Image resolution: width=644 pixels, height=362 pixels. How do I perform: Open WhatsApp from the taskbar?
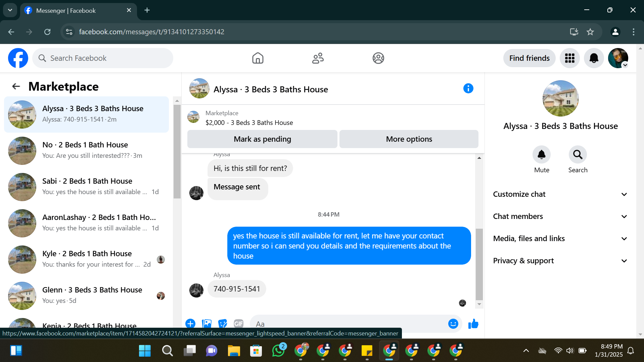click(x=278, y=351)
